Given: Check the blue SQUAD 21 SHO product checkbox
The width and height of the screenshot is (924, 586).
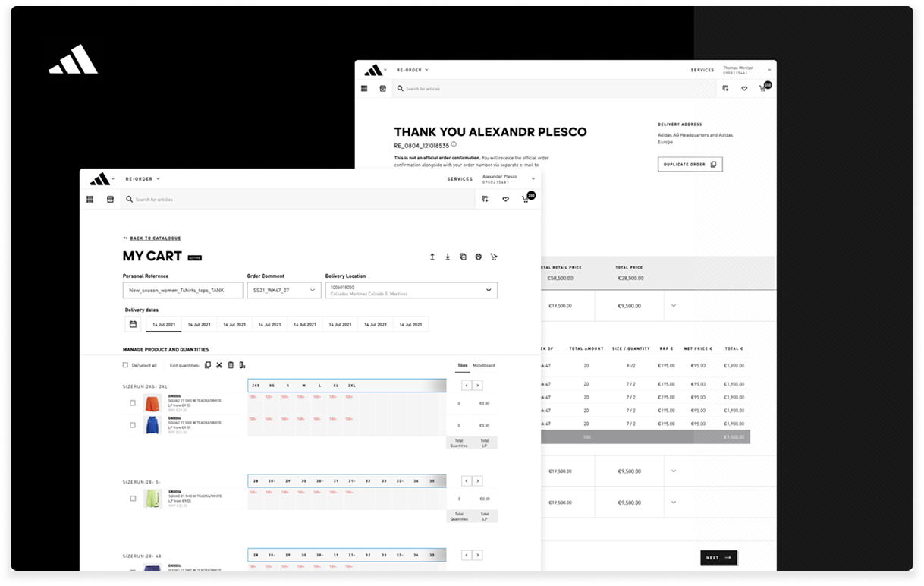Looking at the screenshot, I should (131, 424).
